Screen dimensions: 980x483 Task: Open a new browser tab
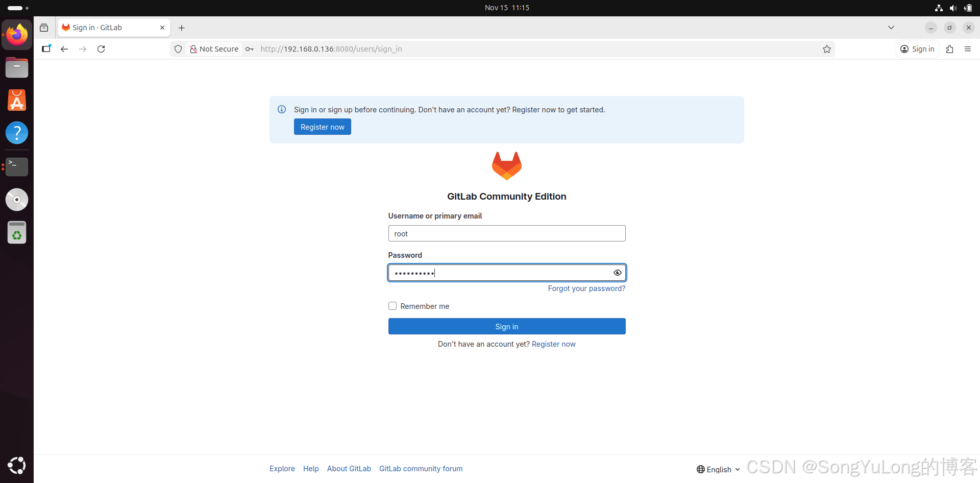click(181, 28)
